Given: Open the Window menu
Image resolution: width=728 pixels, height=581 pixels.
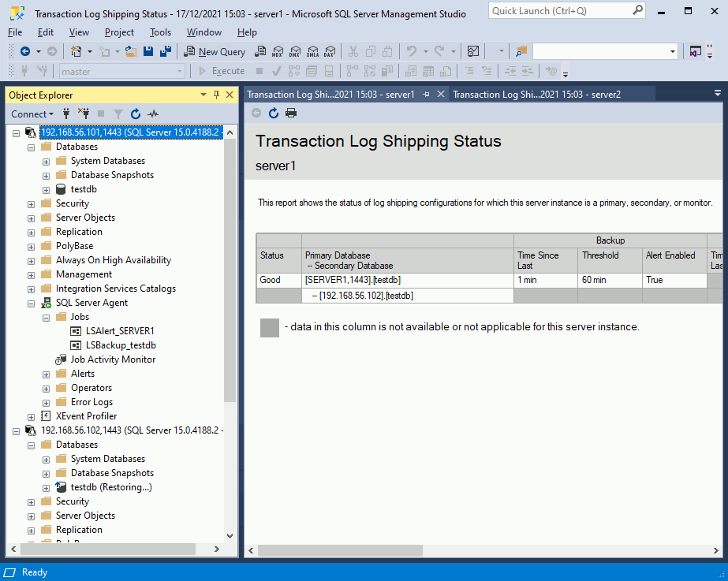Looking at the screenshot, I should (x=203, y=32).
